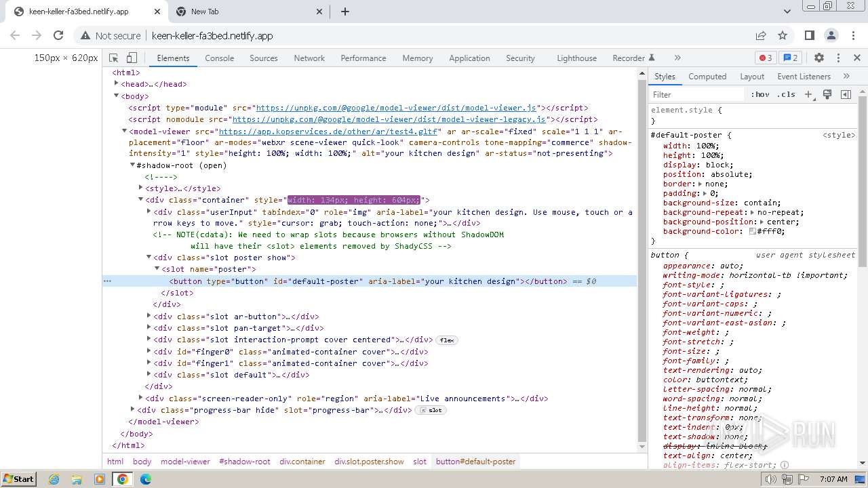Switch to the Application tab

pos(469,58)
